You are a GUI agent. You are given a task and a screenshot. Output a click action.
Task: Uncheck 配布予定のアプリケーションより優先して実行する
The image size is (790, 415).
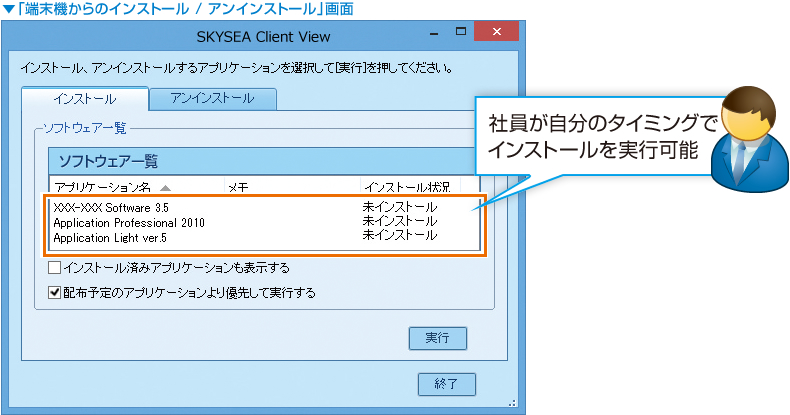click(x=54, y=292)
